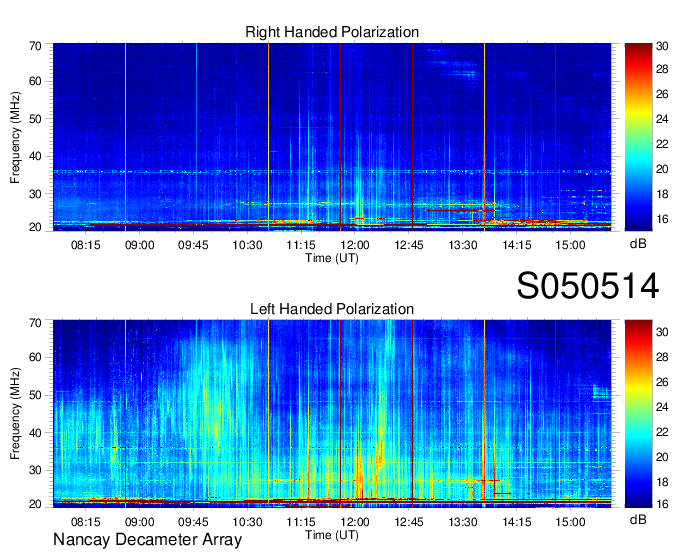Click the 16 dB value on Right Handed colorbar
680x552 pixels.
[x=662, y=219]
